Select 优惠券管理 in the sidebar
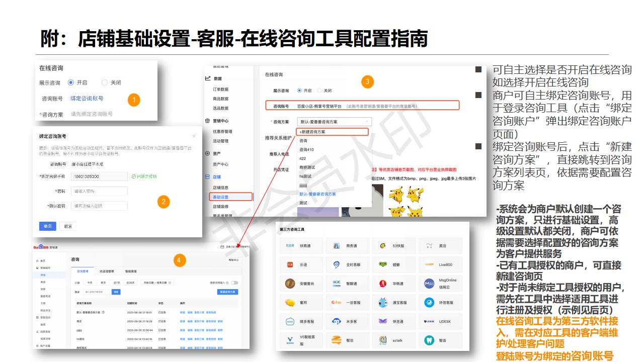This screenshot has width=644, height=362. tap(222, 131)
